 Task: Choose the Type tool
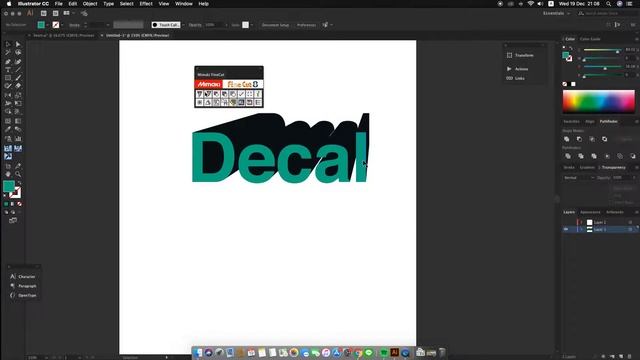(8, 70)
